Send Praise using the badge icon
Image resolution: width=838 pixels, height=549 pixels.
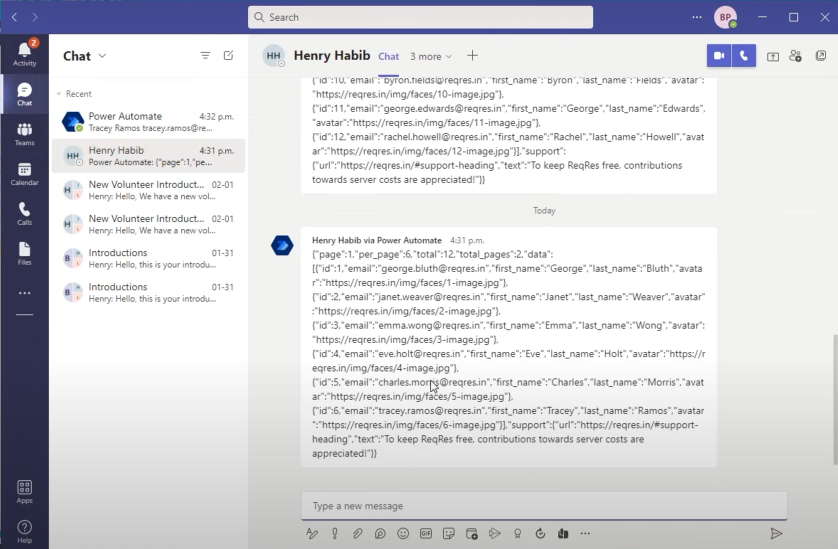coord(517,533)
